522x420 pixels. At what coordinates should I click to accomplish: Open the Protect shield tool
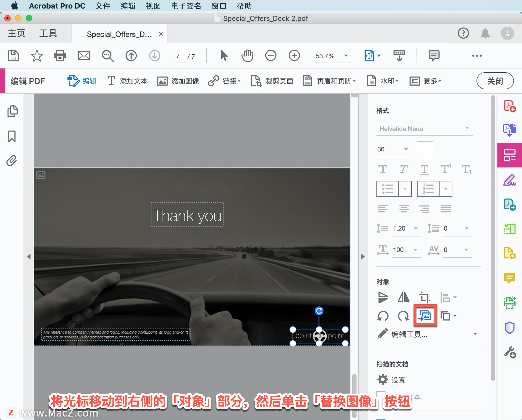click(x=510, y=327)
